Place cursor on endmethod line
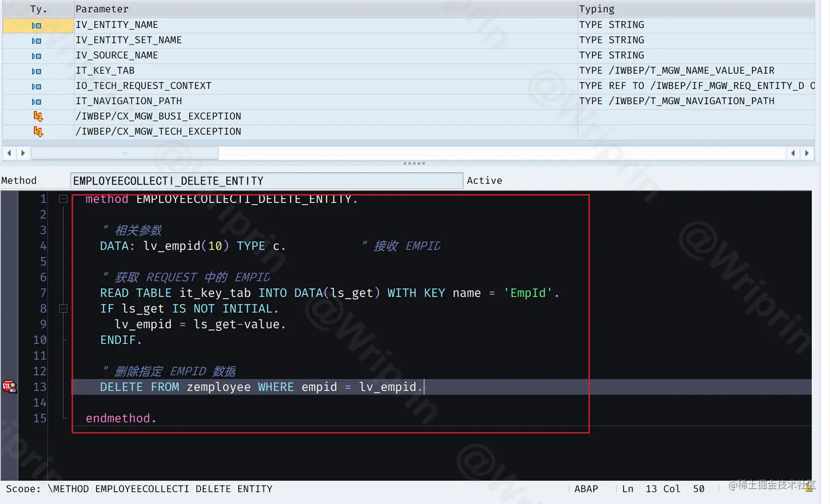This screenshot has width=830, height=504. tap(121, 418)
